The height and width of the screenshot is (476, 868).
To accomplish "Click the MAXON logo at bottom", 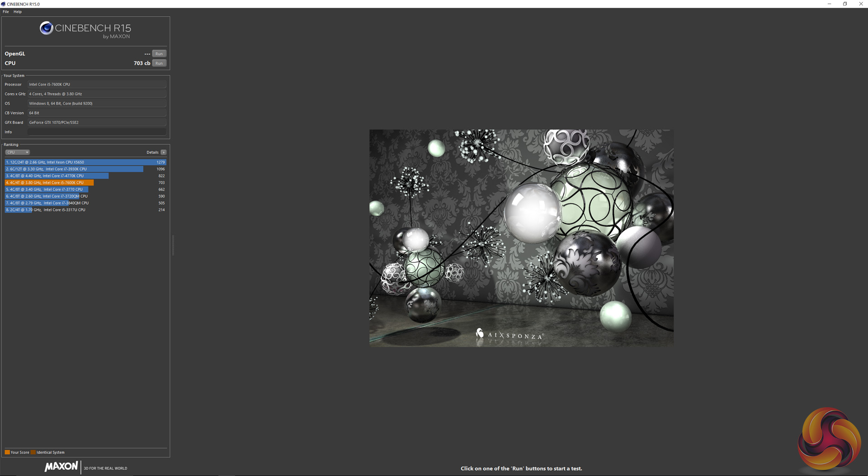I will (x=61, y=467).
